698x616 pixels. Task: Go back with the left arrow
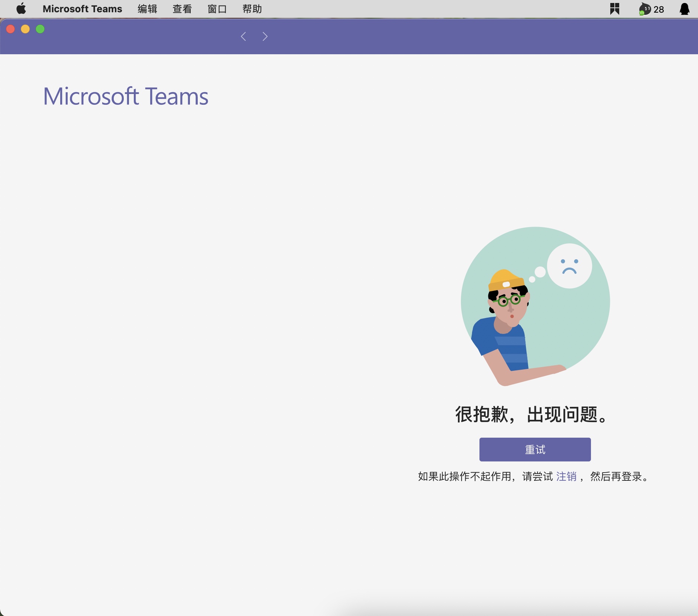click(x=243, y=36)
